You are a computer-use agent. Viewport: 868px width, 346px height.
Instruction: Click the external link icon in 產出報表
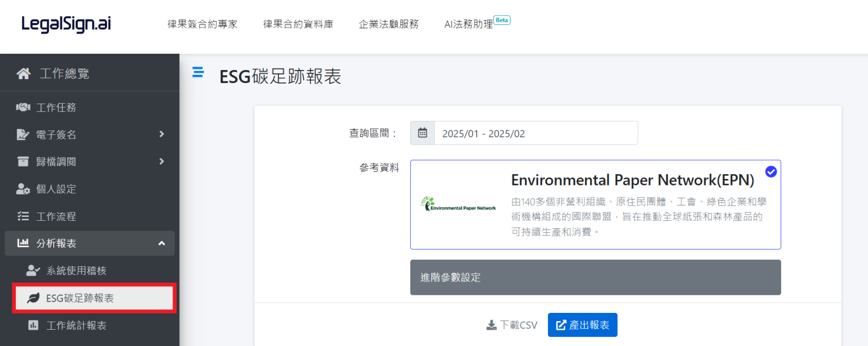(x=561, y=325)
